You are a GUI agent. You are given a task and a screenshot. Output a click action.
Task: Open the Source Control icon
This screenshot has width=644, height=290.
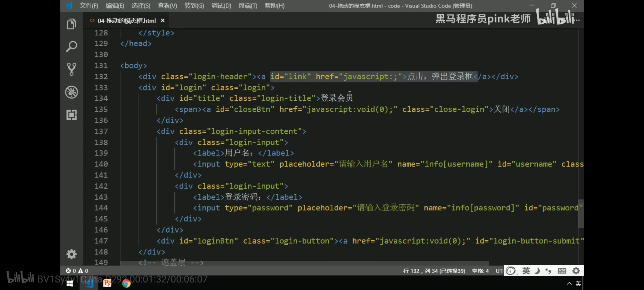[71, 69]
